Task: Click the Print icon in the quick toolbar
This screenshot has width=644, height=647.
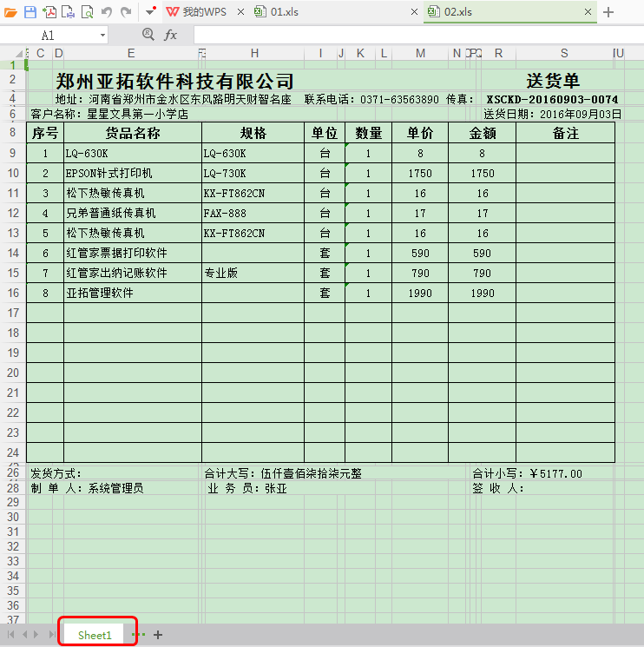Action: [x=69, y=12]
